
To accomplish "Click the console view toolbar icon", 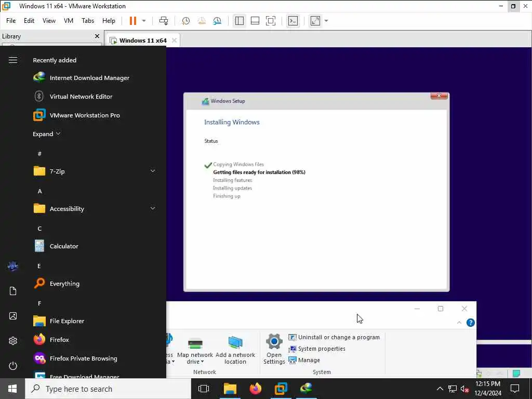I will 293,21.
